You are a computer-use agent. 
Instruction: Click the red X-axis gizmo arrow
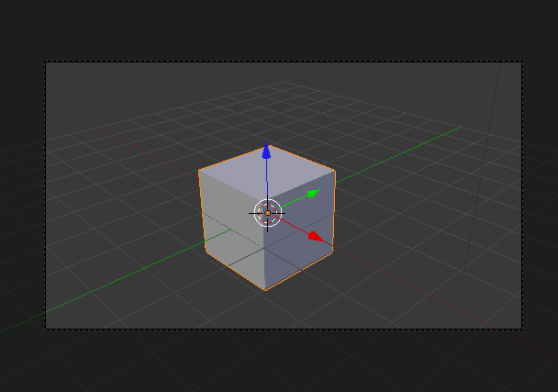pyautogui.click(x=316, y=237)
